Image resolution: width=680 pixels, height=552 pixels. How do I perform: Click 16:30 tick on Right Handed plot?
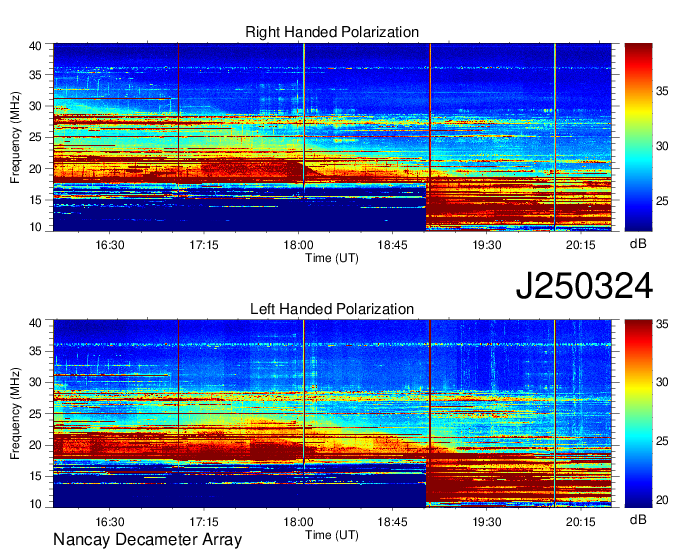[x=110, y=245]
